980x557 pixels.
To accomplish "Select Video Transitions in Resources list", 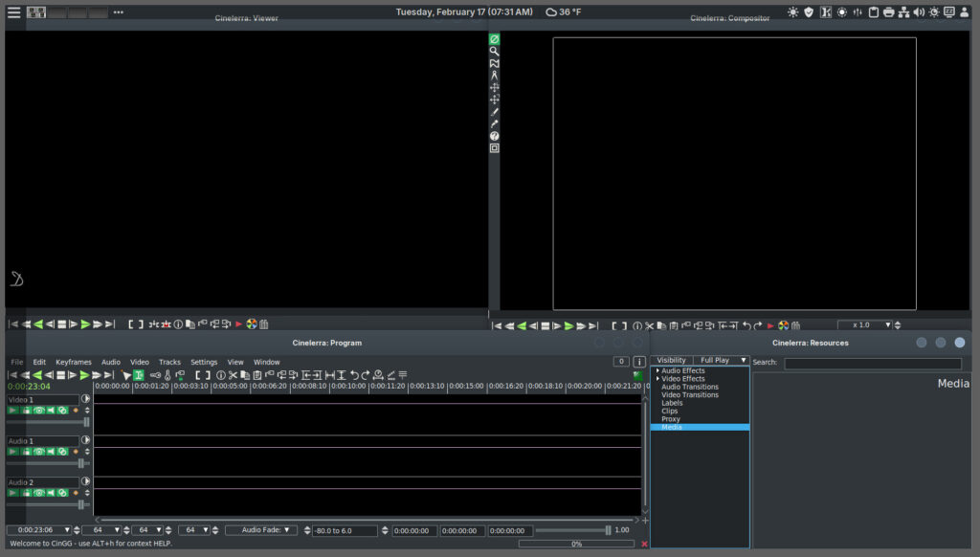I will coord(689,395).
